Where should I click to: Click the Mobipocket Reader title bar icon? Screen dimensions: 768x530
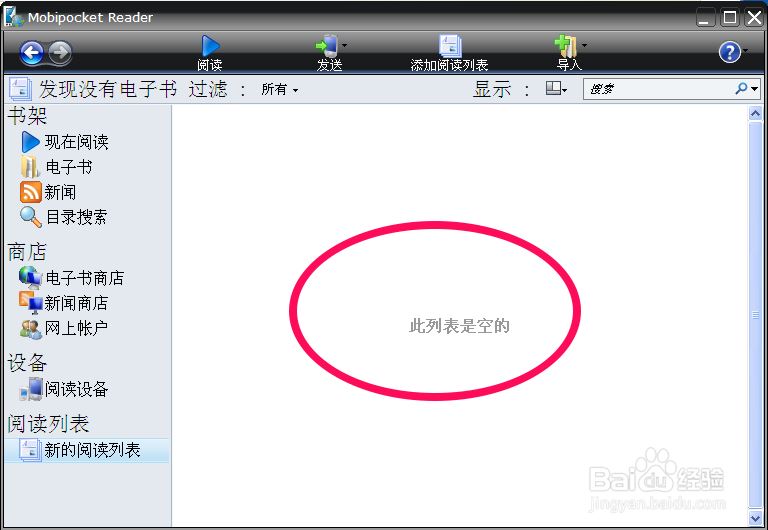(x=13, y=17)
